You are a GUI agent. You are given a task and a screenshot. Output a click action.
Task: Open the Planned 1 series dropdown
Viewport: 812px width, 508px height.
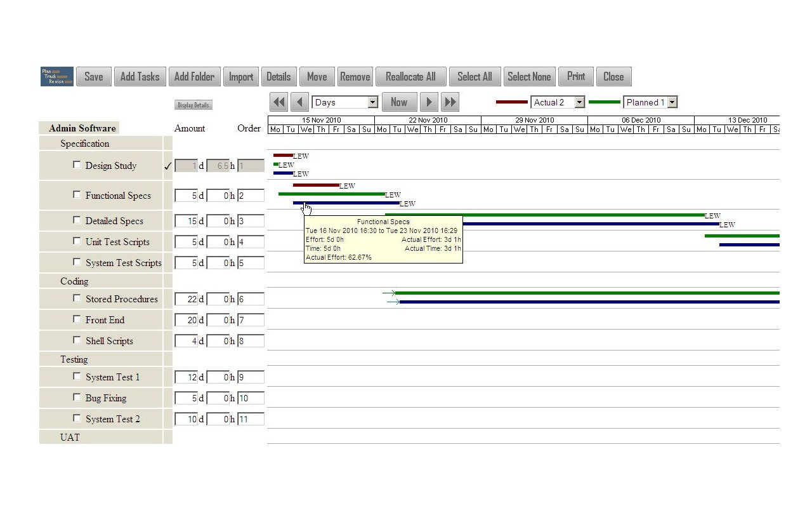(650, 102)
